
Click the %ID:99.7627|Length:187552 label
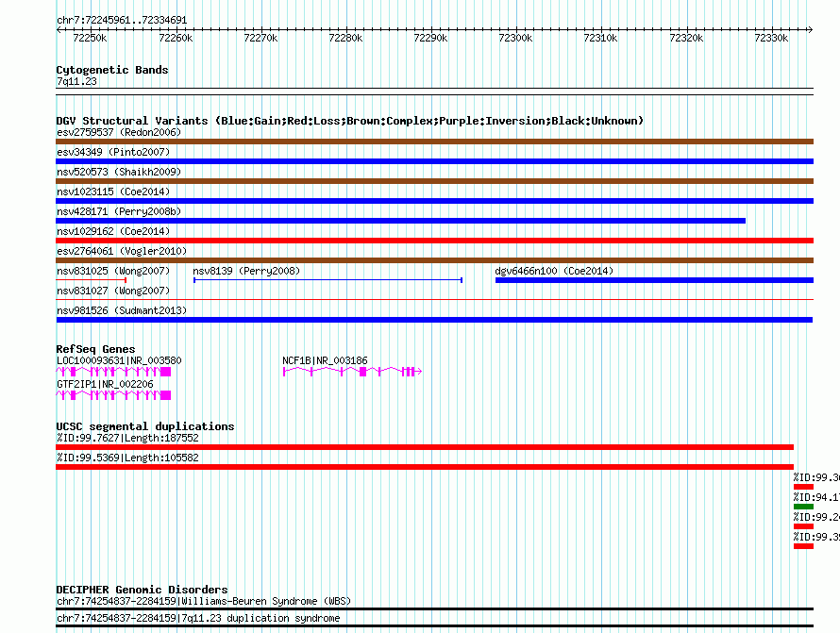127,438
